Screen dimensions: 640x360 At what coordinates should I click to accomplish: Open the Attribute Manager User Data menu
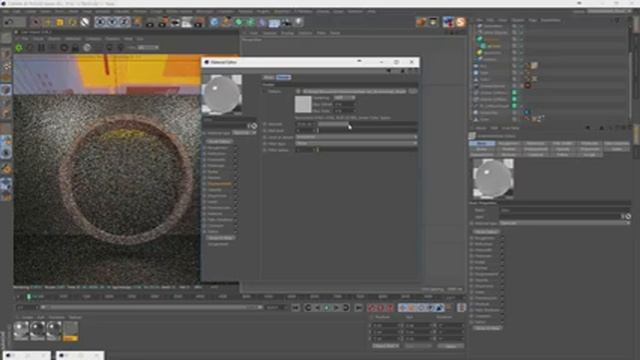click(510, 128)
